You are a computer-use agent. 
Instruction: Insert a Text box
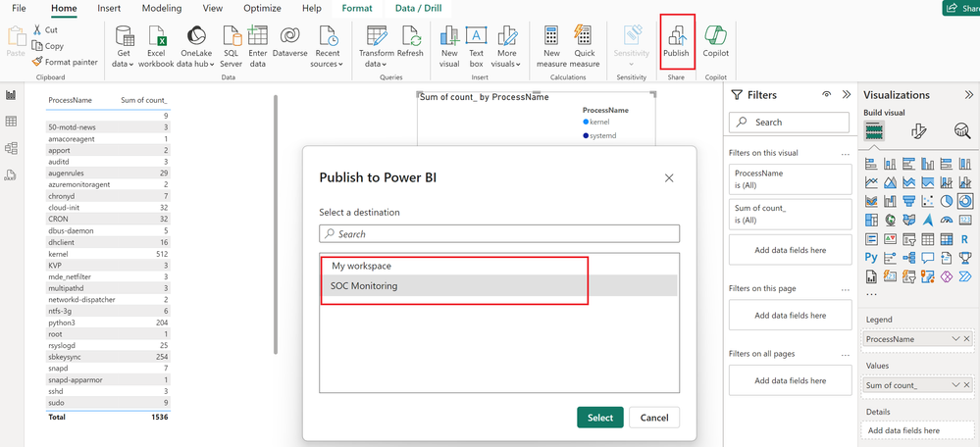click(x=476, y=47)
